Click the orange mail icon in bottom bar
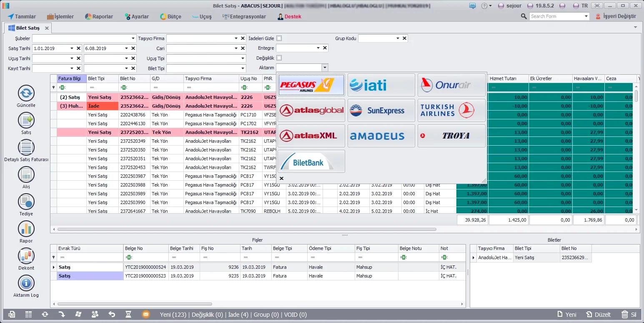Screen dimensions: 644x323 145,314
